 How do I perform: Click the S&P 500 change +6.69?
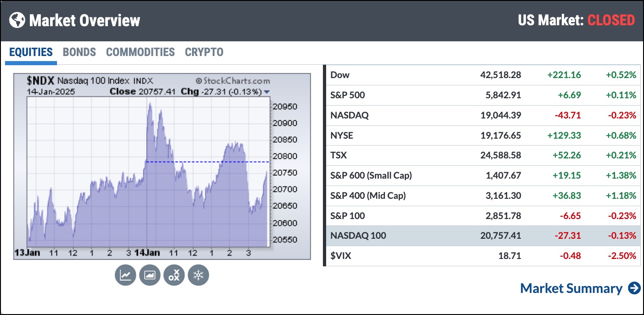569,95
